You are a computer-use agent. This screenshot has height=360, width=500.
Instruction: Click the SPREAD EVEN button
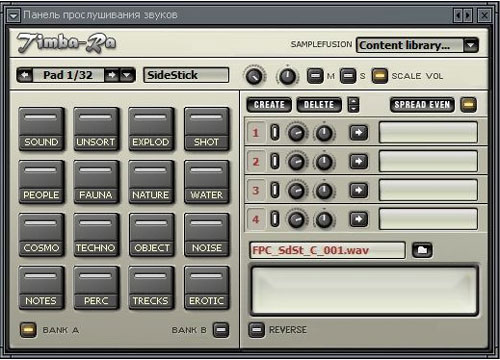click(x=422, y=105)
